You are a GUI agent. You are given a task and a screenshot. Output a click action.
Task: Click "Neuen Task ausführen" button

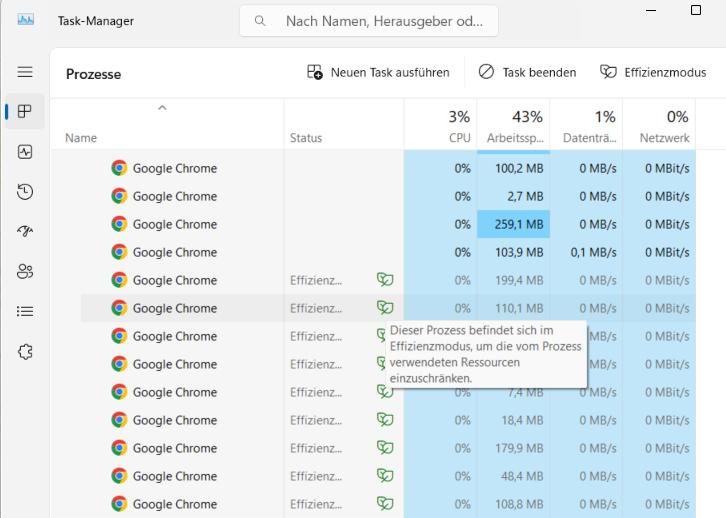(x=378, y=72)
